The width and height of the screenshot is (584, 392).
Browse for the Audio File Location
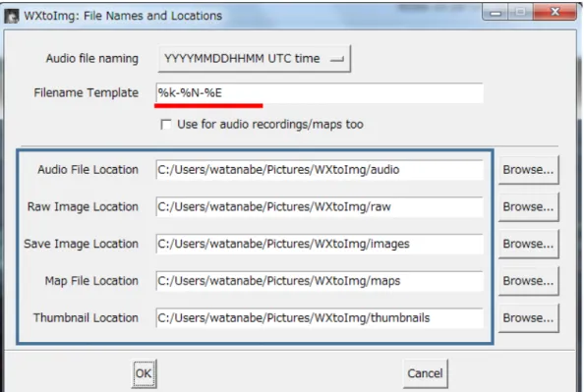[x=529, y=170]
